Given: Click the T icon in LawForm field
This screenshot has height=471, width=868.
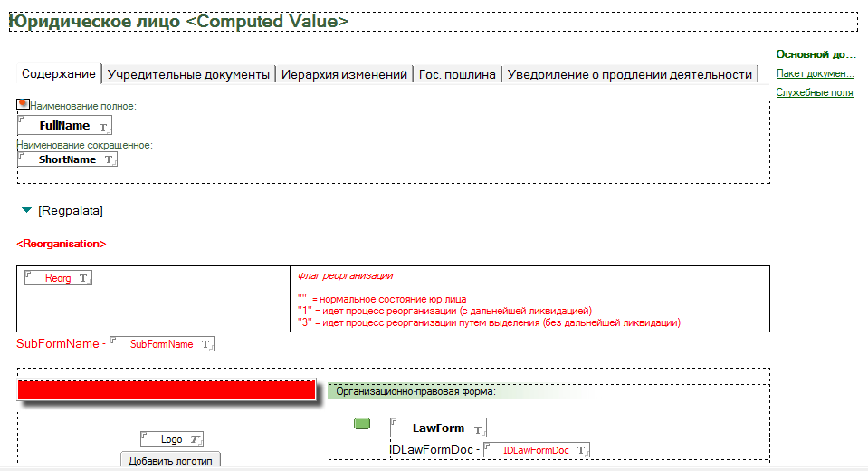Looking at the screenshot, I should 478,430.
